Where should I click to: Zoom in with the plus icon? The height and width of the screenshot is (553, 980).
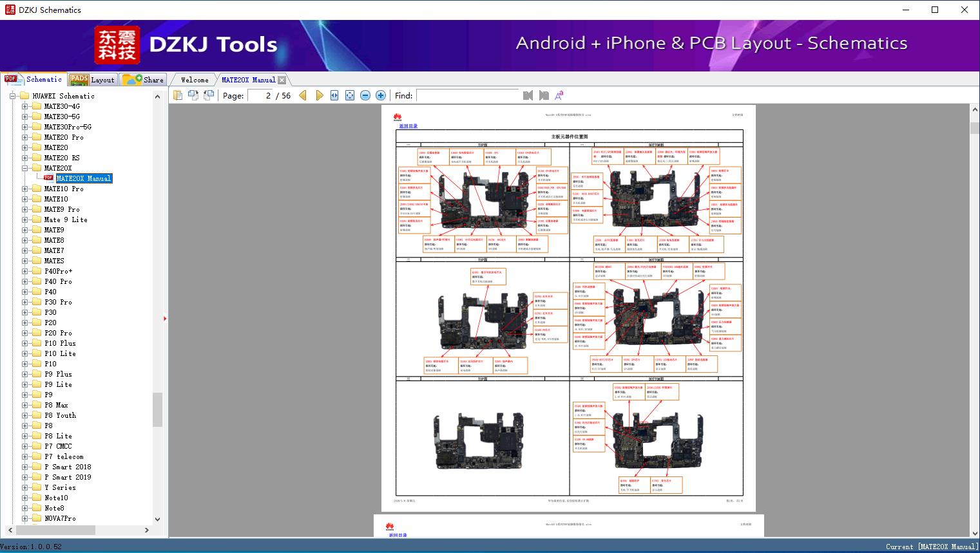381,95
